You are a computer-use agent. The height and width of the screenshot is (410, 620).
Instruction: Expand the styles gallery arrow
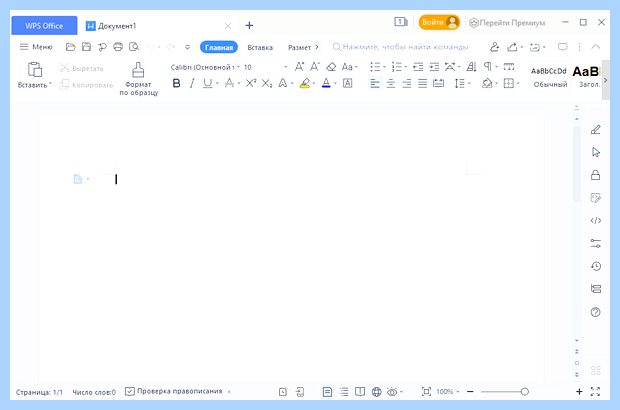click(605, 80)
